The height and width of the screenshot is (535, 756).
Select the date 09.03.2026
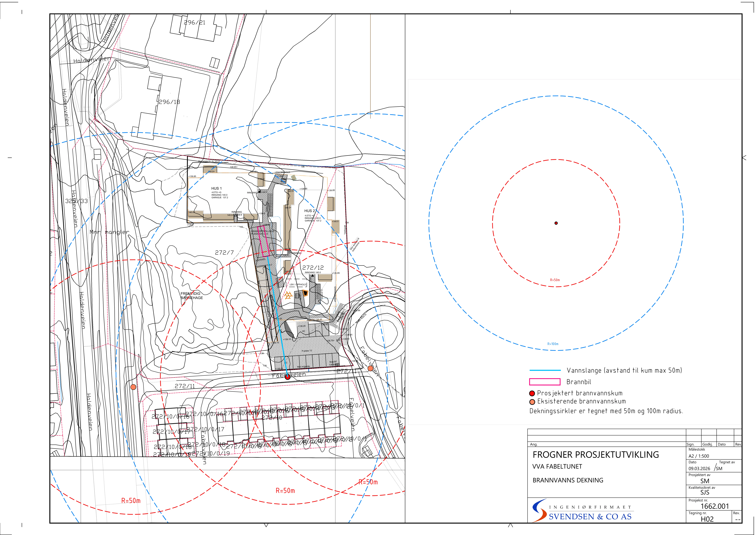coord(699,468)
